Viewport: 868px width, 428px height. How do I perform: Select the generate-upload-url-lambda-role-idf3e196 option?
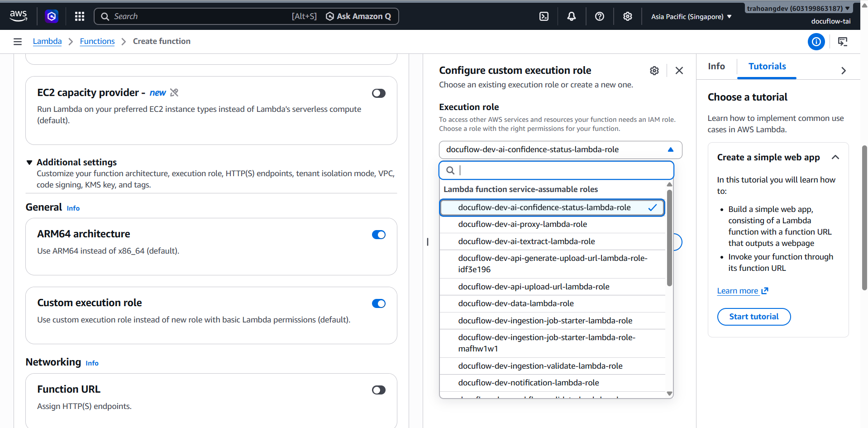(552, 264)
